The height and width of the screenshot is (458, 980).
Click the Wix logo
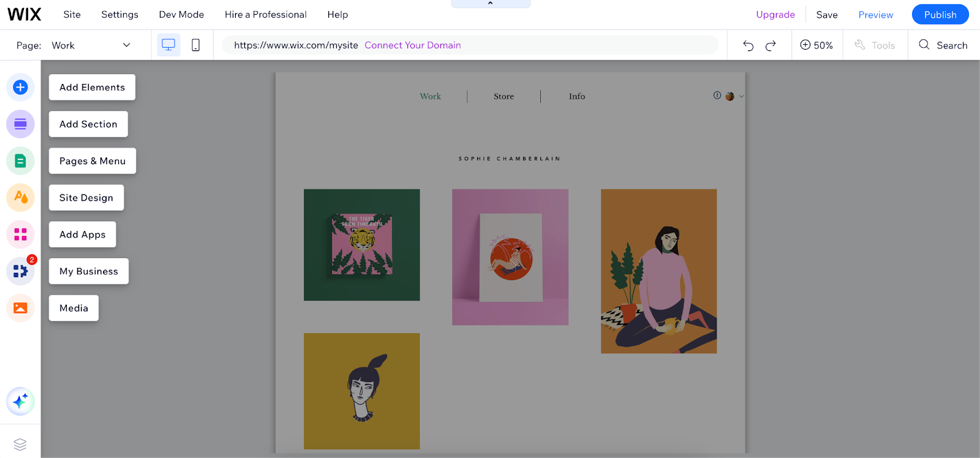[24, 14]
